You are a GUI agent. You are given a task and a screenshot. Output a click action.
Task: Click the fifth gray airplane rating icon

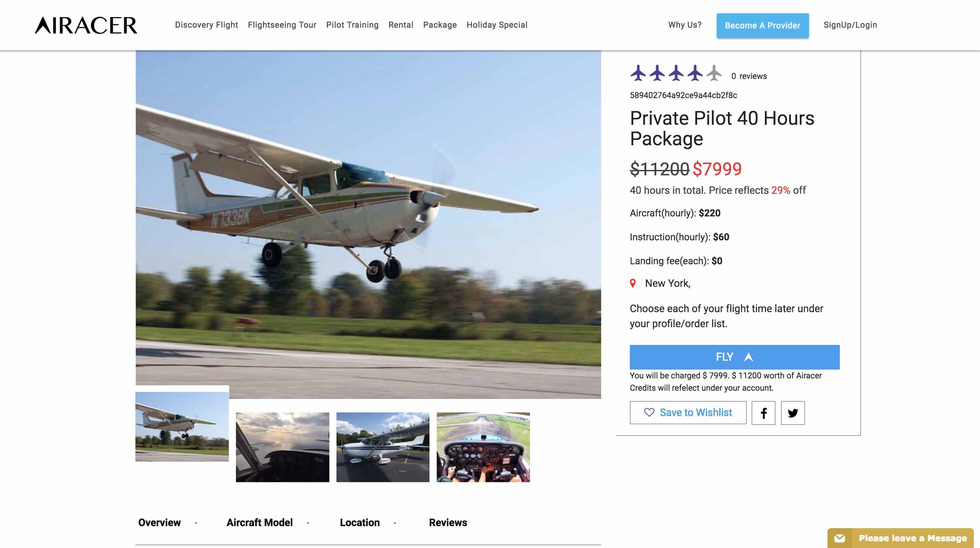click(x=714, y=73)
